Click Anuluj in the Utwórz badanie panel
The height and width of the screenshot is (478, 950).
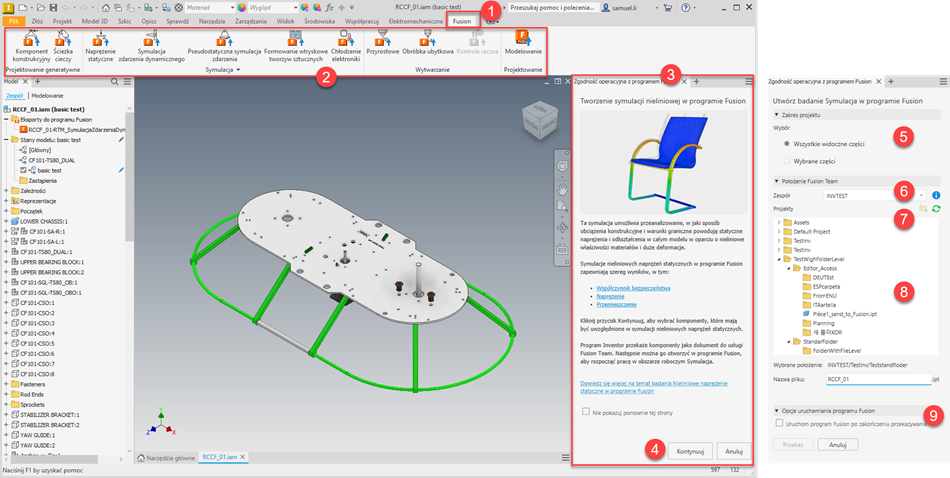pyautogui.click(x=838, y=444)
